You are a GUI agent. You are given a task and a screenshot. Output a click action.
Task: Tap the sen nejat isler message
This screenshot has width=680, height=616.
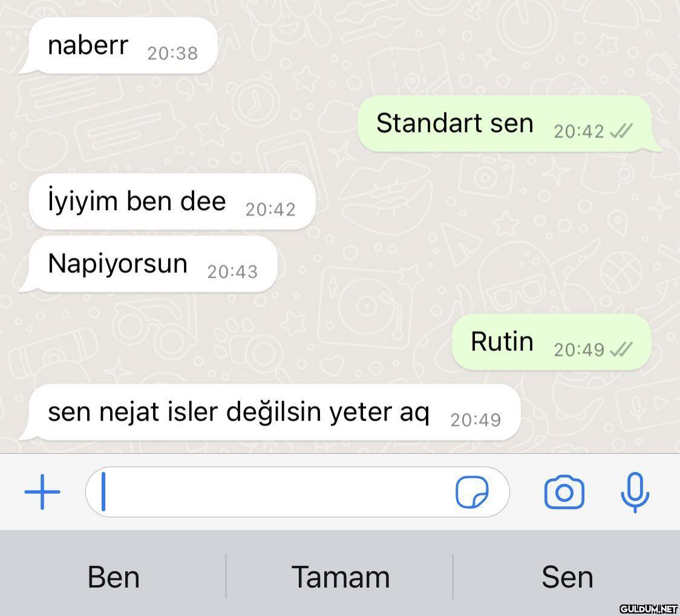pyautogui.click(x=270, y=413)
